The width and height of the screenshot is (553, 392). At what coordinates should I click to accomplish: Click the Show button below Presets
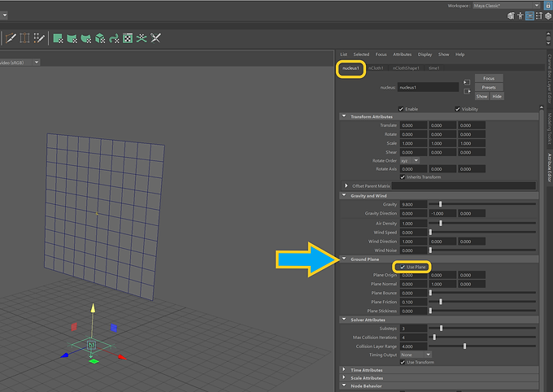(x=481, y=96)
